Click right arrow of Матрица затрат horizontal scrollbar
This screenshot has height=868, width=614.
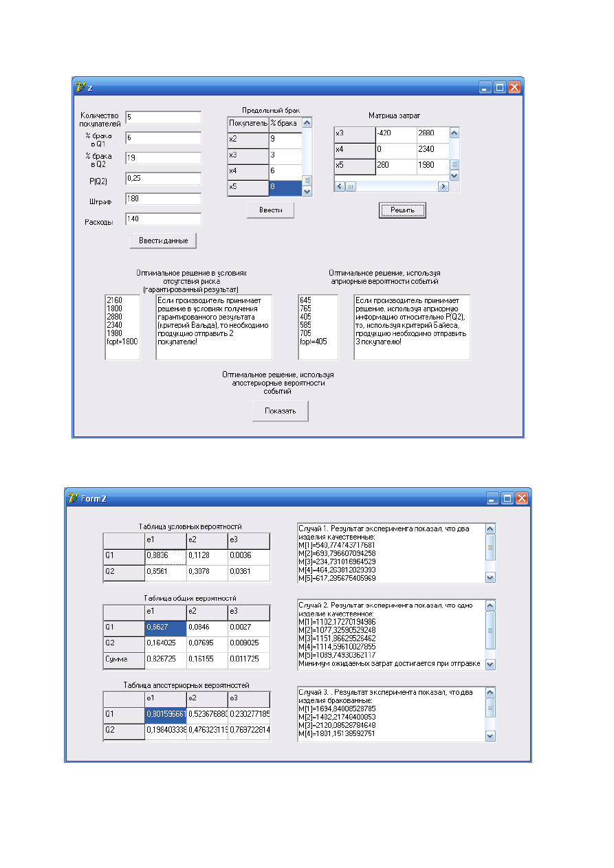point(443,186)
